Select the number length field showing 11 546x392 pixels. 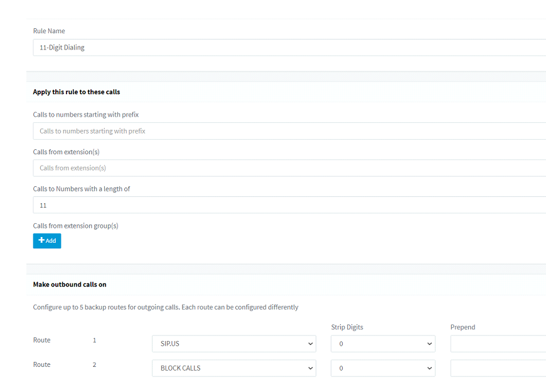point(289,205)
